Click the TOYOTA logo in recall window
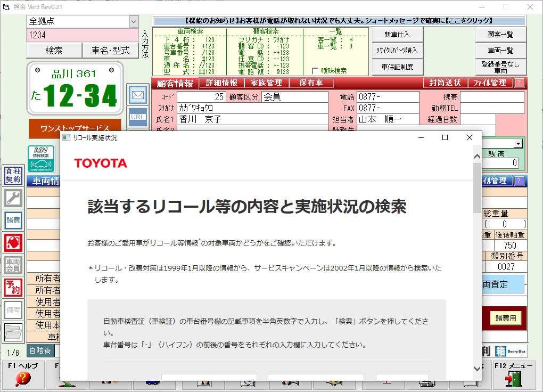The image size is (543, 392). click(101, 164)
